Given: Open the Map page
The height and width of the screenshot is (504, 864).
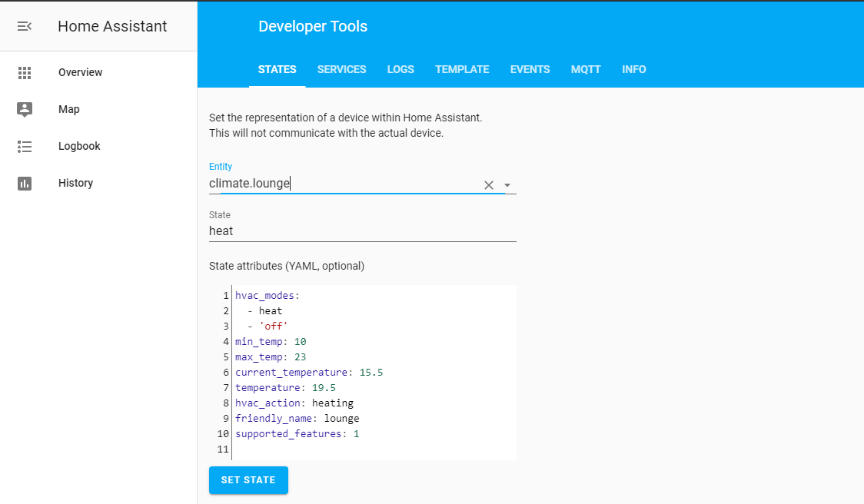Looking at the screenshot, I should [x=69, y=110].
